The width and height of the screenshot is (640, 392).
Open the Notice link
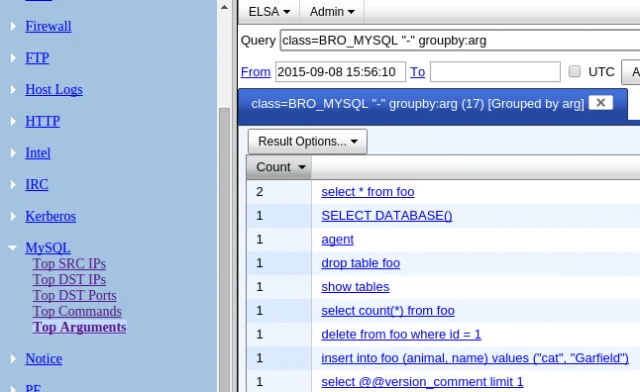click(x=44, y=359)
